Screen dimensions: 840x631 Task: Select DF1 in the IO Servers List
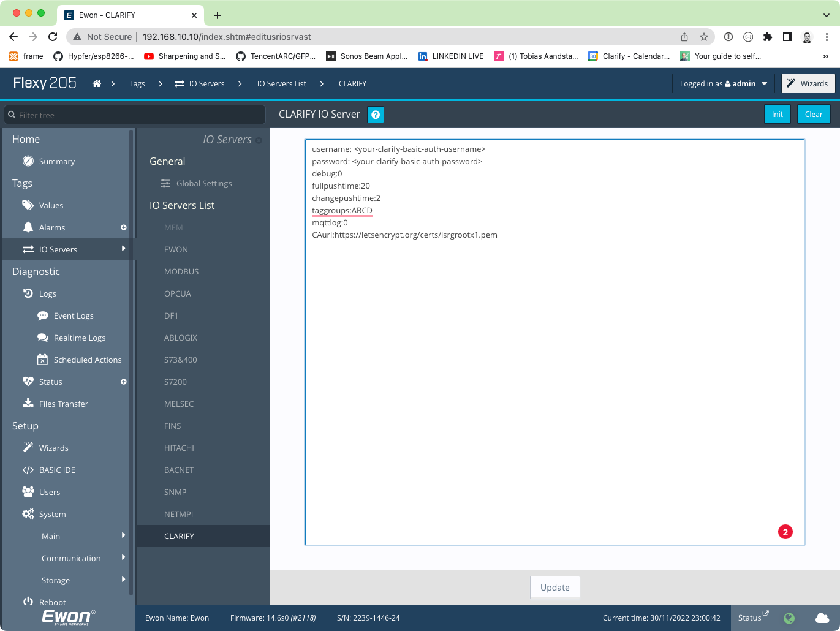171,315
